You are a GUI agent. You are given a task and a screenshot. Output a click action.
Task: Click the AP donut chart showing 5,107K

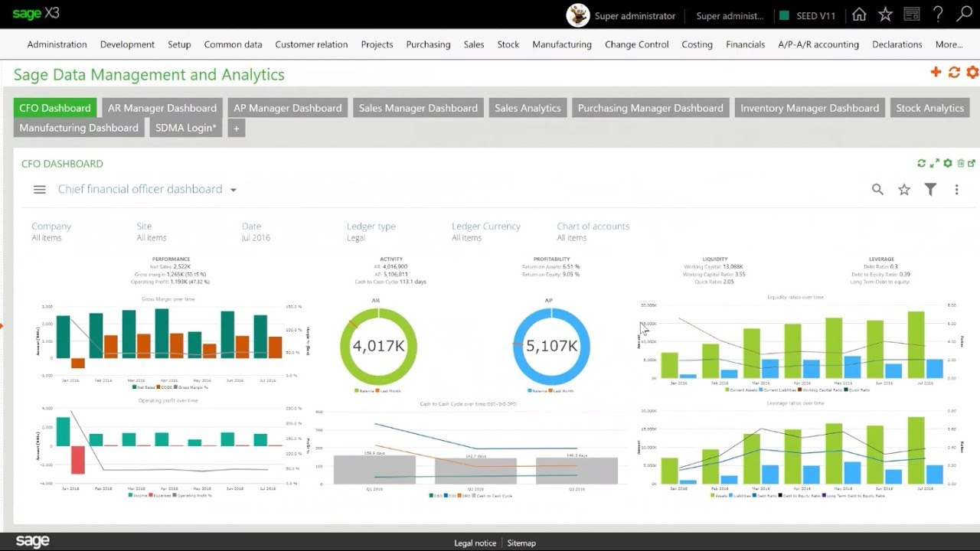(551, 346)
